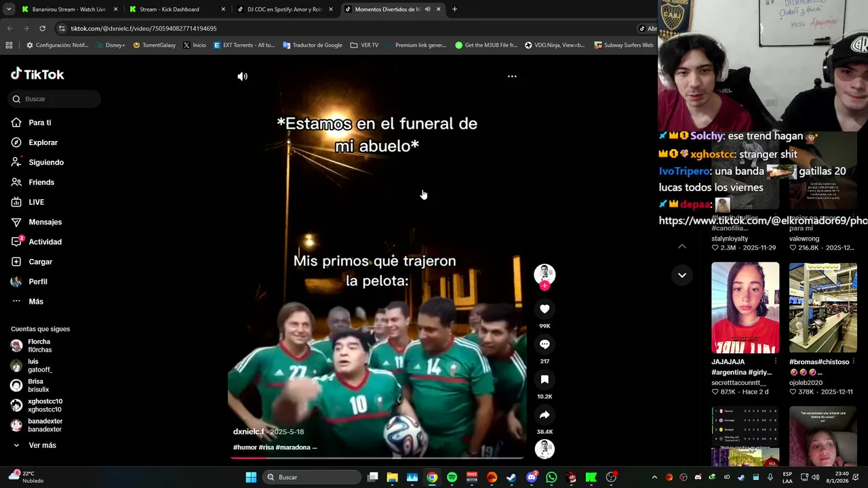This screenshot has width=868, height=488.
Task: Click the Windows taskbar Buscar search box
Action: tap(311, 477)
